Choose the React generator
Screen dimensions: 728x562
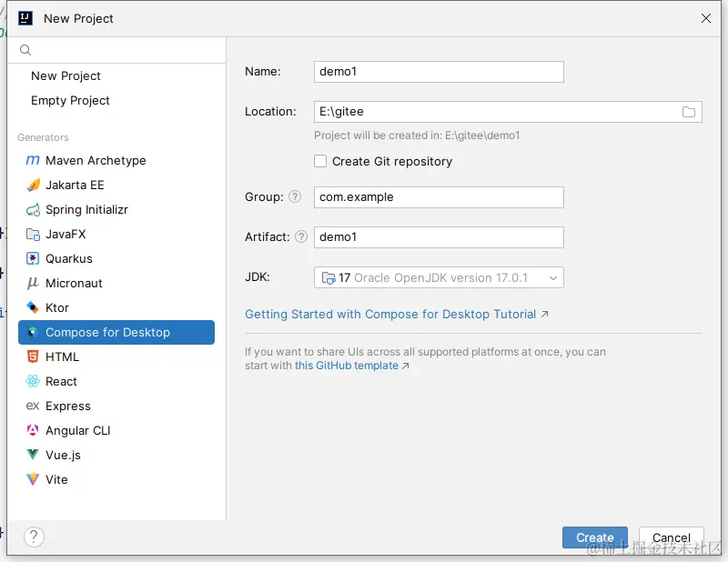point(116,381)
